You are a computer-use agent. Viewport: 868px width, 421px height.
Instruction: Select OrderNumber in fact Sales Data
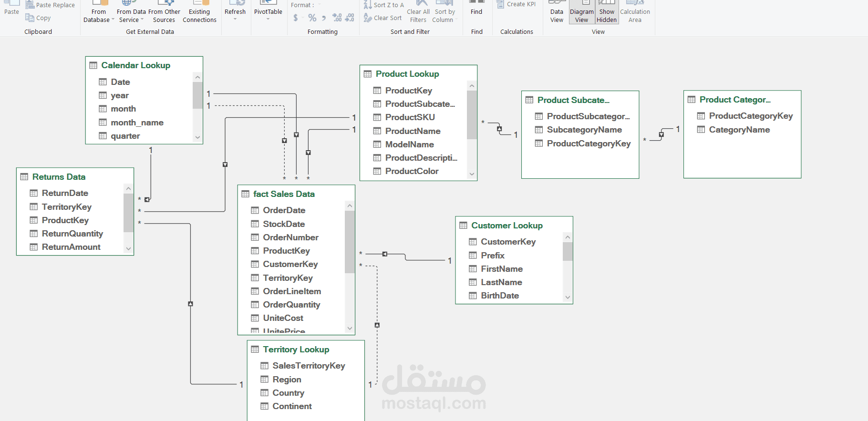point(290,237)
